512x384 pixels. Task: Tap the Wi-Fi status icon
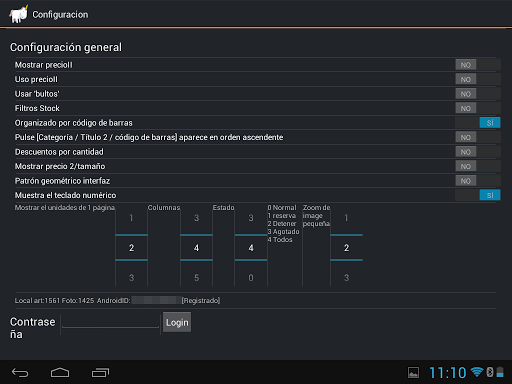point(477,372)
